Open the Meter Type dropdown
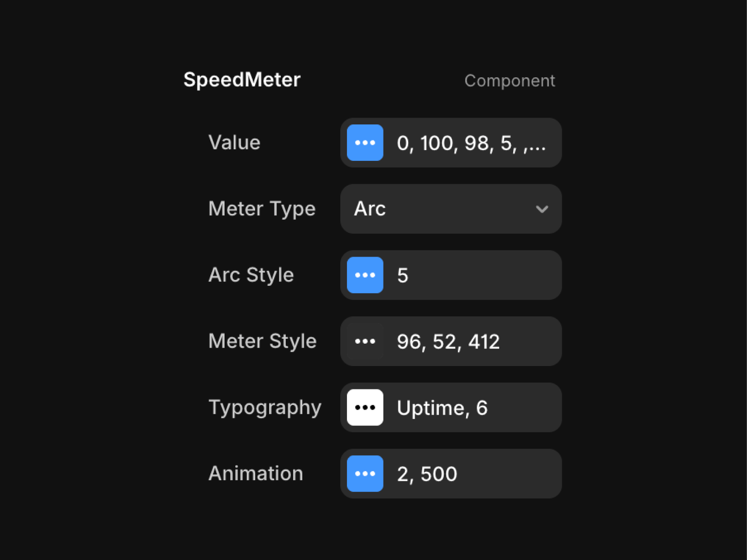The height and width of the screenshot is (560, 747). (451, 209)
